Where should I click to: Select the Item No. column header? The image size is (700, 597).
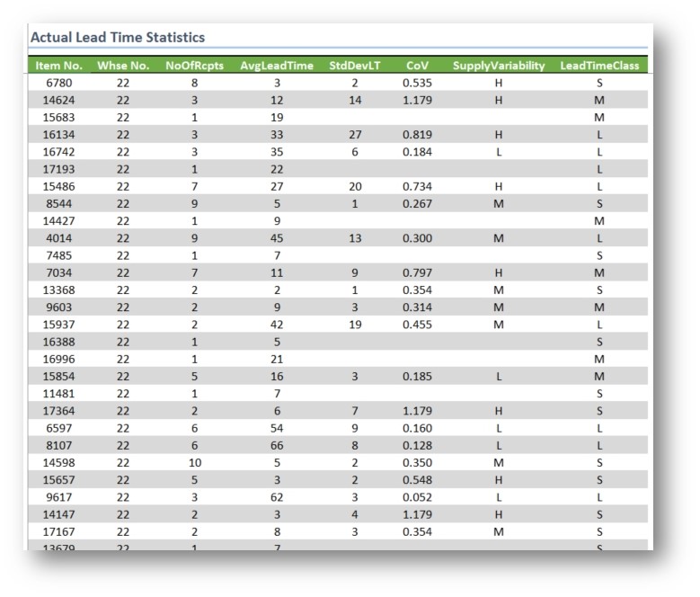(x=59, y=66)
